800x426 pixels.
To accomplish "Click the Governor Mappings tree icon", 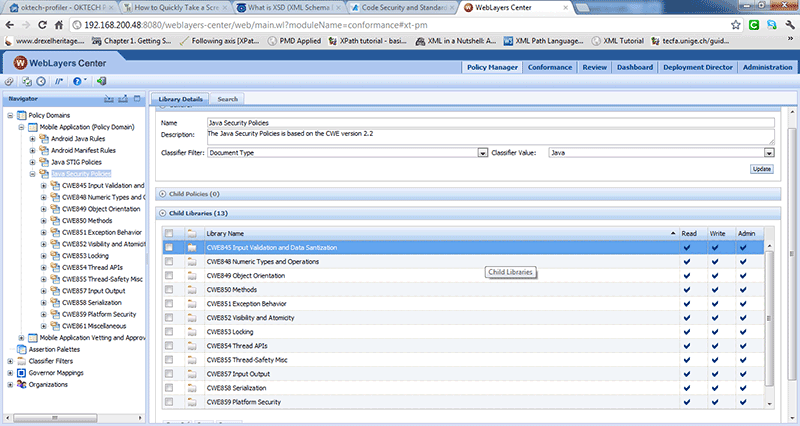I will (21, 373).
